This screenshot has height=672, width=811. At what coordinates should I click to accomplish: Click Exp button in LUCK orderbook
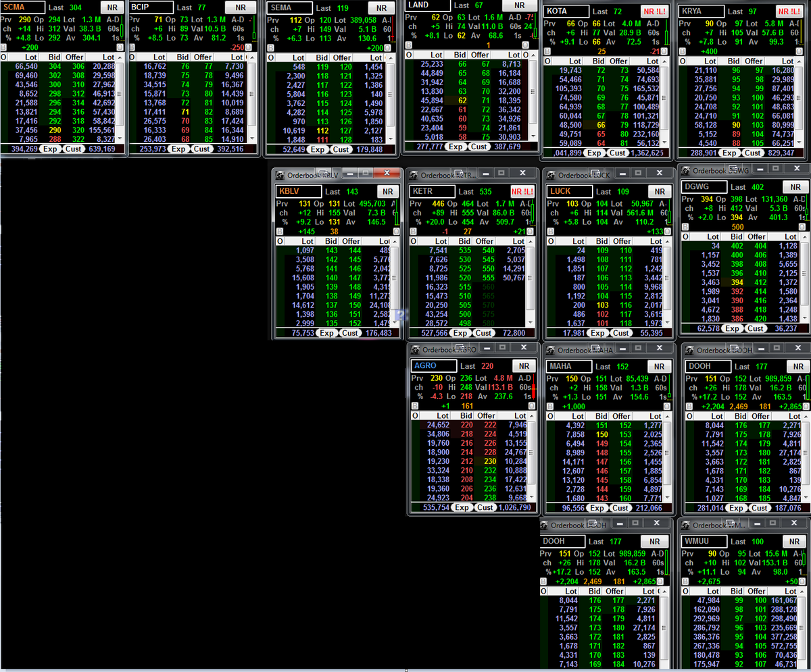pyautogui.click(x=597, y=333)
